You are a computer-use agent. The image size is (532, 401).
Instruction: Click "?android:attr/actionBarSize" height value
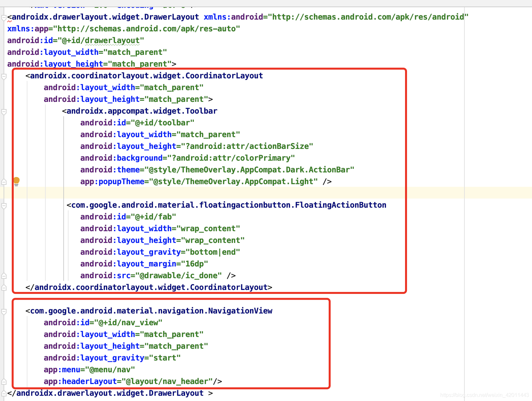click(x=247, y=146)
